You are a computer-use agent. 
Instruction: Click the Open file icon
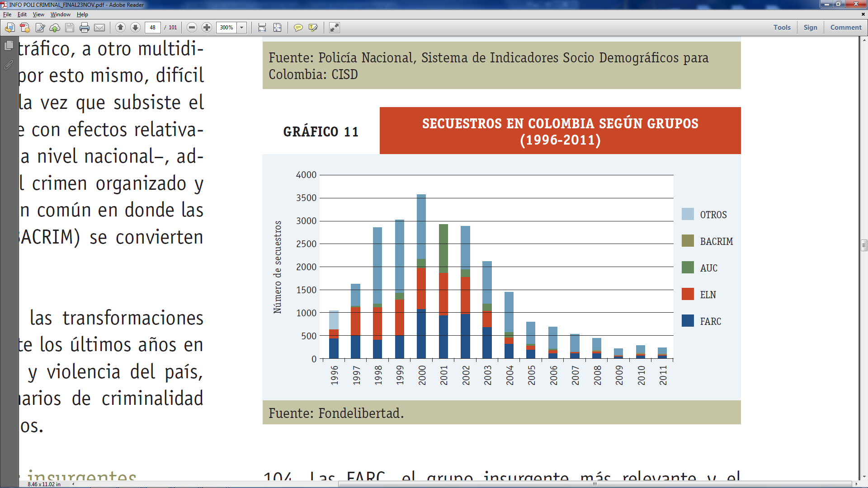click(x=9, y=28)
